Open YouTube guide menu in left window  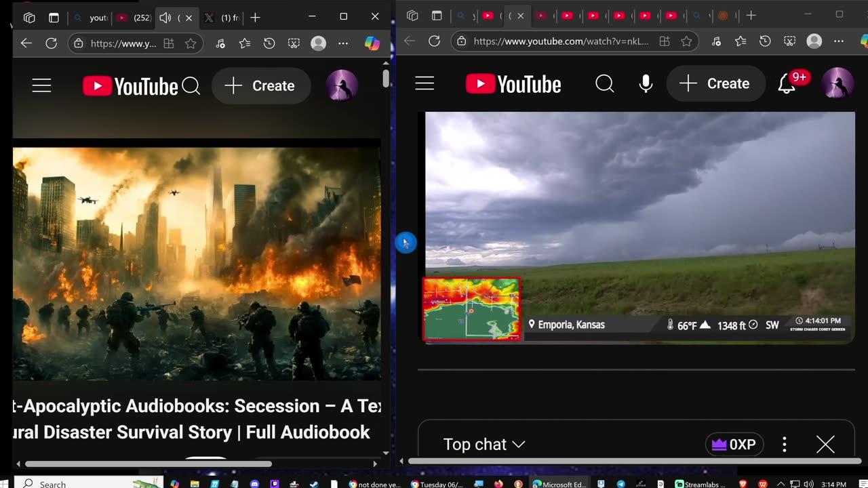(42, 85)
